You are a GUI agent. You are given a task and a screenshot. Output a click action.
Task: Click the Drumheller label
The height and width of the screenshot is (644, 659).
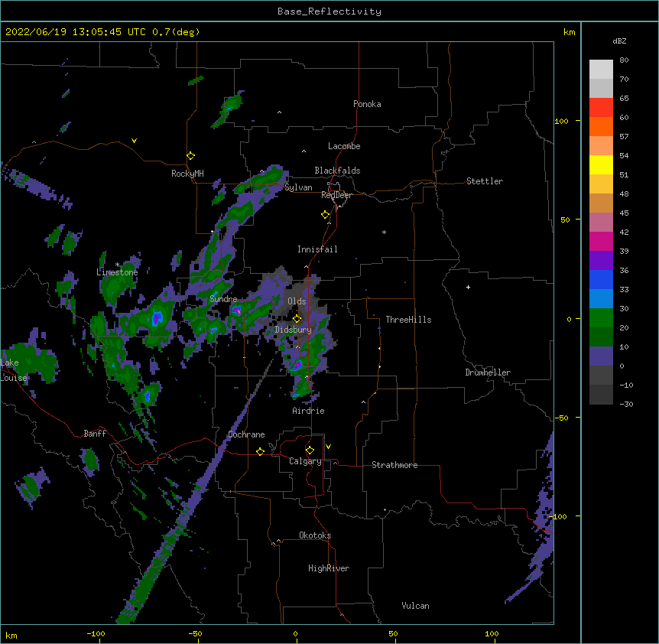click(488, 372)
